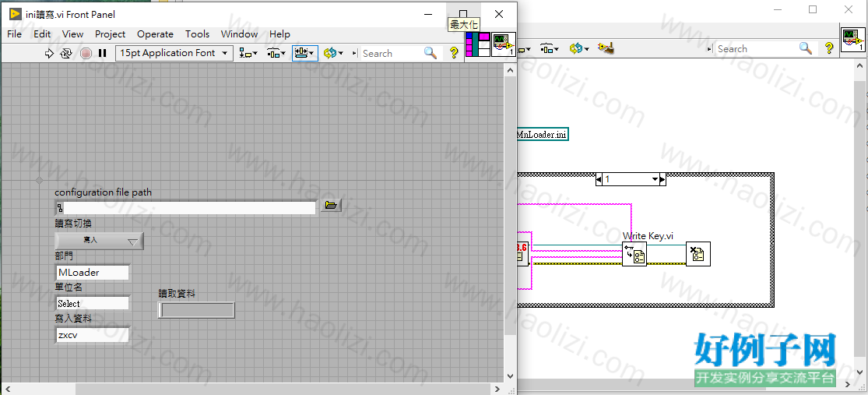
Task: Click the 單位名 field containing Select
Action: coord(93,304)
